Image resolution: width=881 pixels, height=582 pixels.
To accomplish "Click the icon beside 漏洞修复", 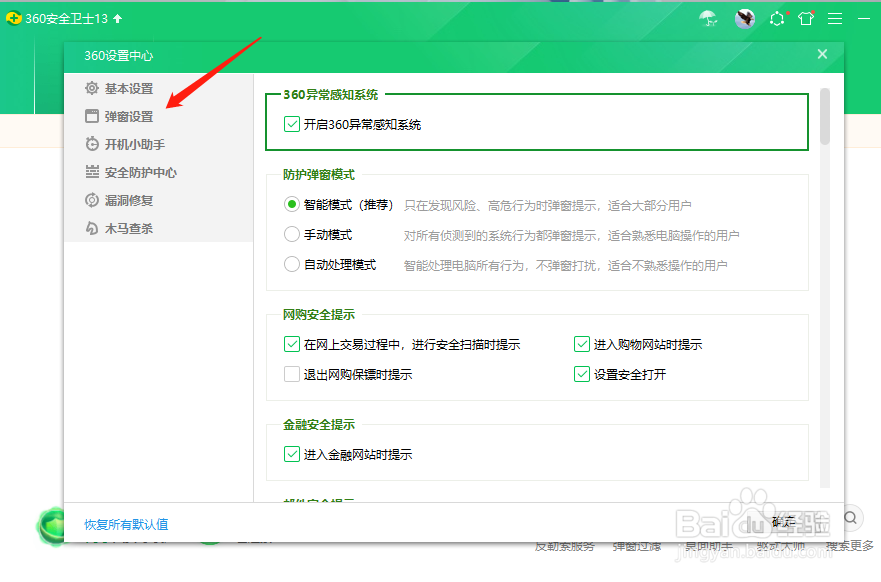I will 92,200.
